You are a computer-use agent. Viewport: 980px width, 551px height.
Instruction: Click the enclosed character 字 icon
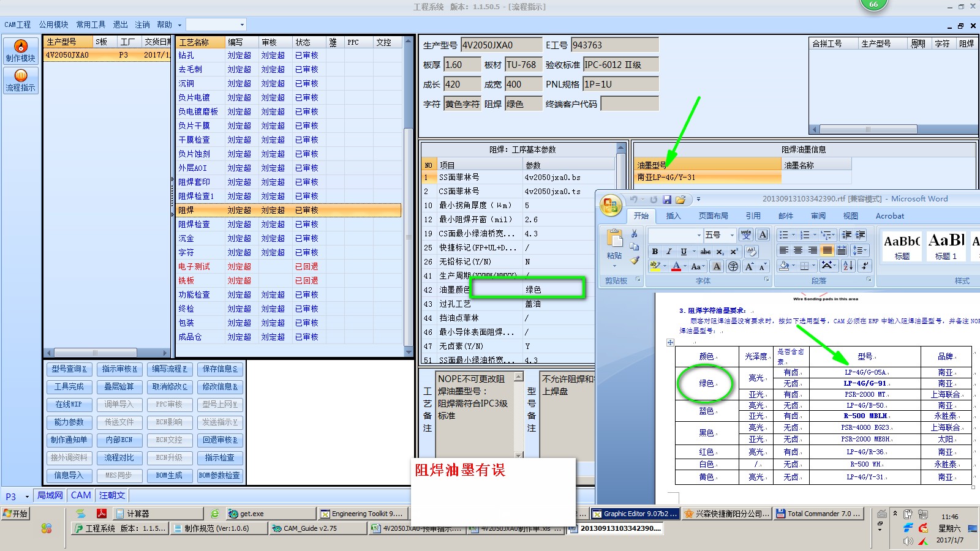733,266
